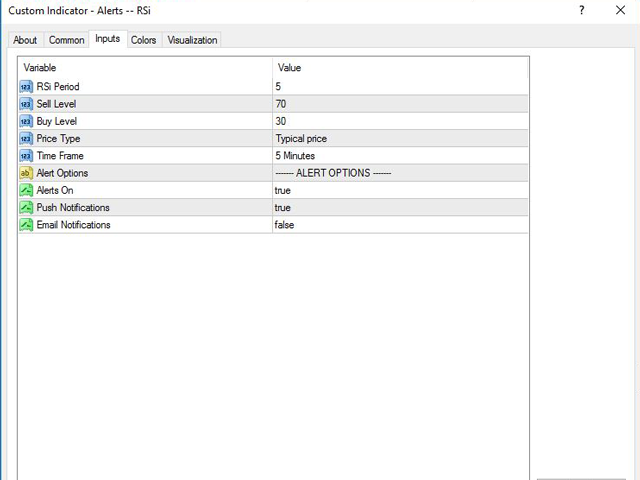Click the Variable column header
This screenshot has height=480, width=640.
(x=40, y=68)
